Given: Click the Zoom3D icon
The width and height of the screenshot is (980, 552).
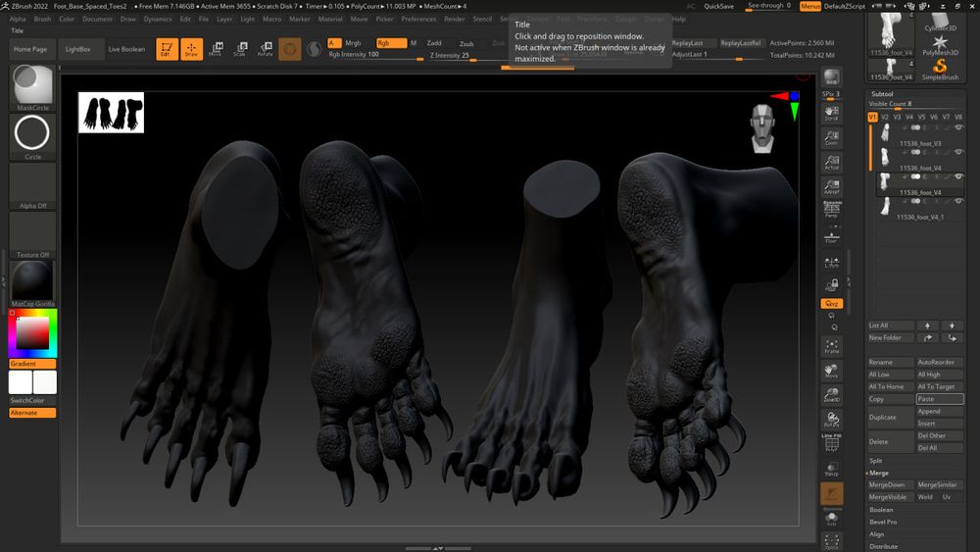Looking at the screenshot, I should 831,395.
